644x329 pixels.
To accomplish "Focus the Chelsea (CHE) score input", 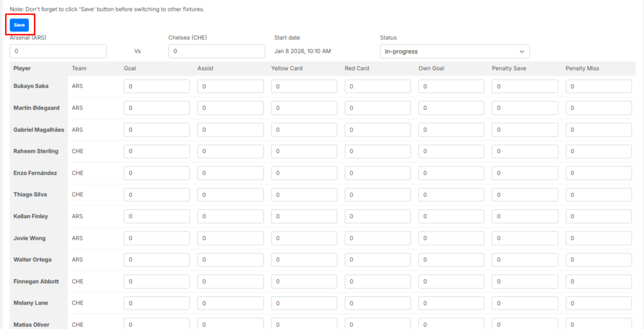I will pyautogui.click(x=216, y=52).
